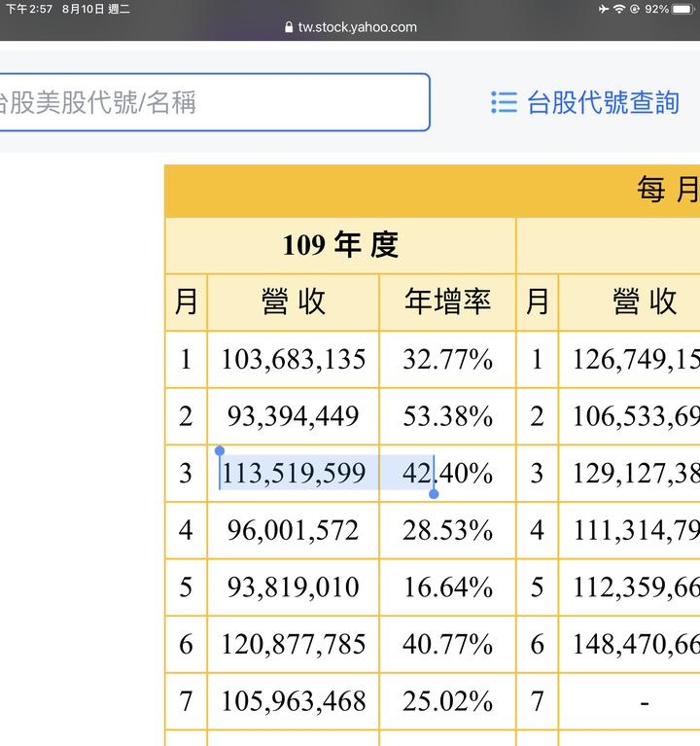700x746 pixels.
Task: Tap second-year month 6 revenue starting 148,470
Action: coord(636,645)
